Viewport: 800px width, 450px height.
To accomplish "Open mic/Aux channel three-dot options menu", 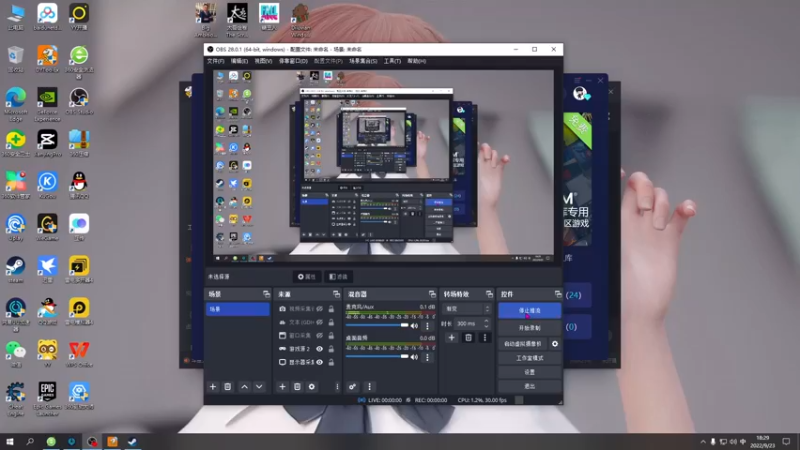I will 428,326.
